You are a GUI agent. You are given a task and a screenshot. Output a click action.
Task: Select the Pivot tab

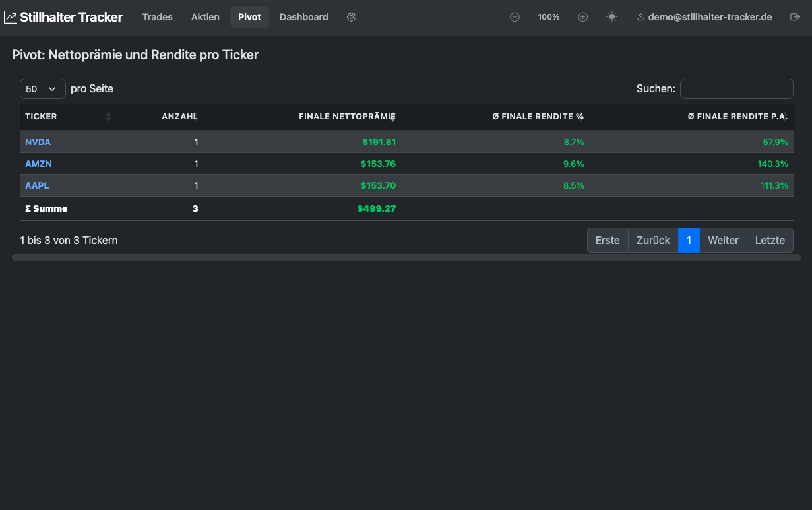tap(249, 17)
